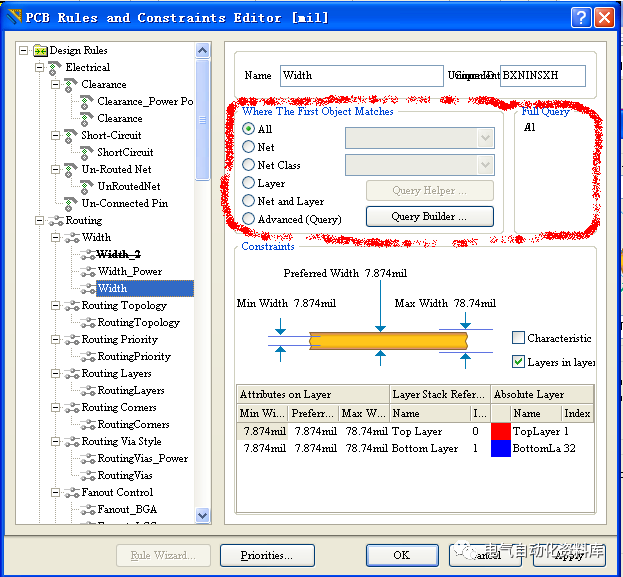Open the Net Class dropdown list

[485, 165]
